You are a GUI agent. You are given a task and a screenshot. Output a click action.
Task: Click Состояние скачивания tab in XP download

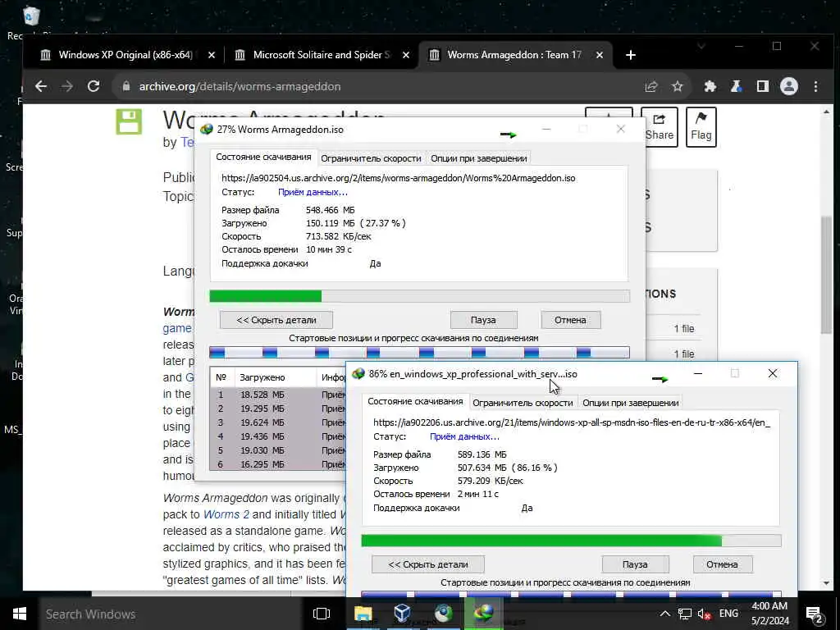point(415,401)
